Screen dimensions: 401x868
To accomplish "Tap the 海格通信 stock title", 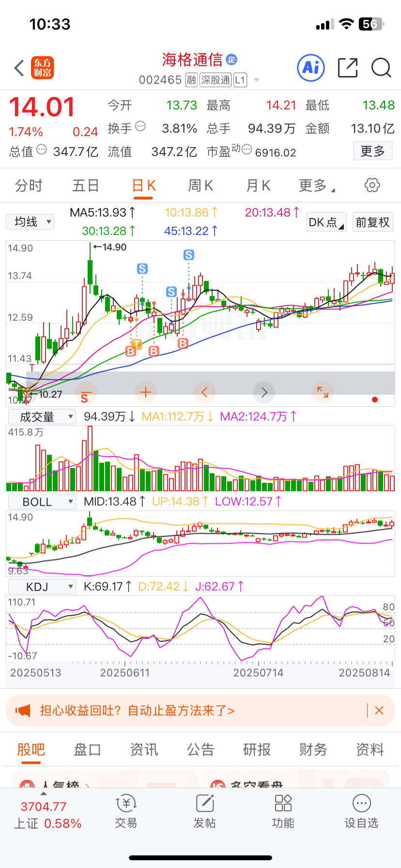I will point(192,60).
